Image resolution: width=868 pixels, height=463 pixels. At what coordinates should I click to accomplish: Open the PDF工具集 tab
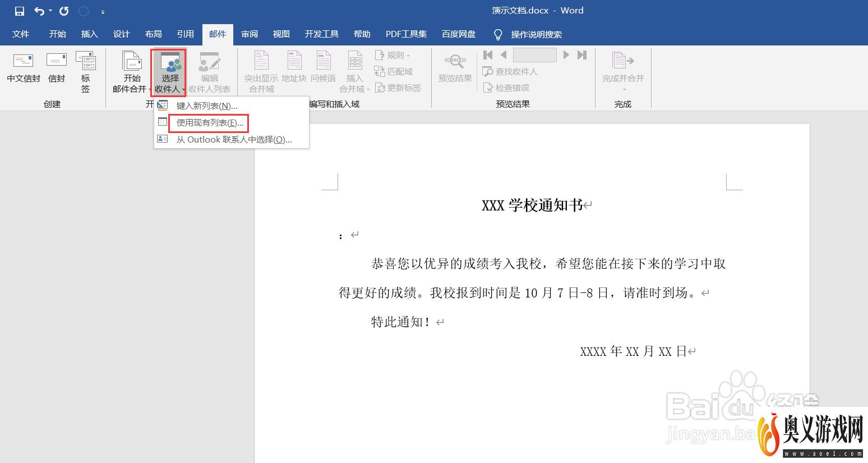pyautogui.click(x=407, y=34)
